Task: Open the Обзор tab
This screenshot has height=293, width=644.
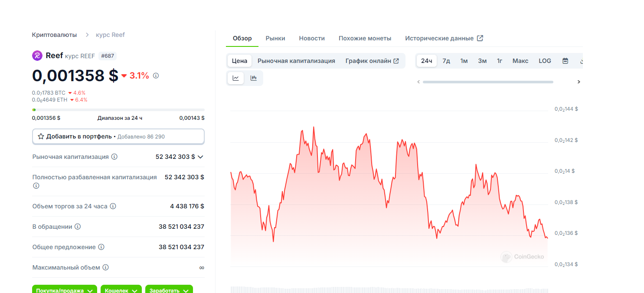Action: tap(242, 38)
